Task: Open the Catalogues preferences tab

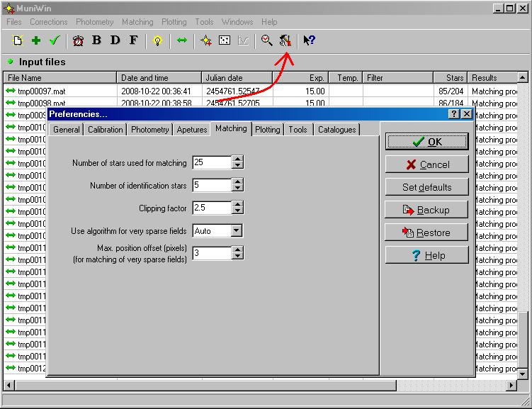Action: 336,130
